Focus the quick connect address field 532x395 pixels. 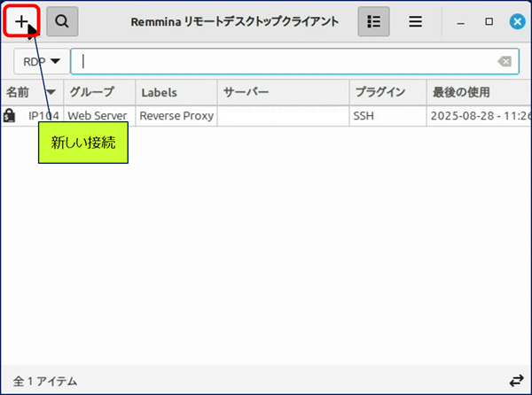[x=294, y=62]
